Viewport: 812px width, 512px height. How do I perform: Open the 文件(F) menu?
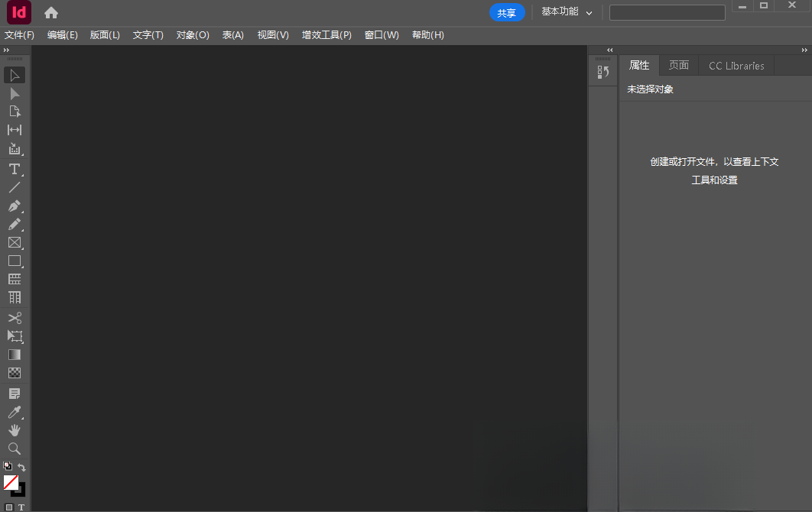(19, 35)
